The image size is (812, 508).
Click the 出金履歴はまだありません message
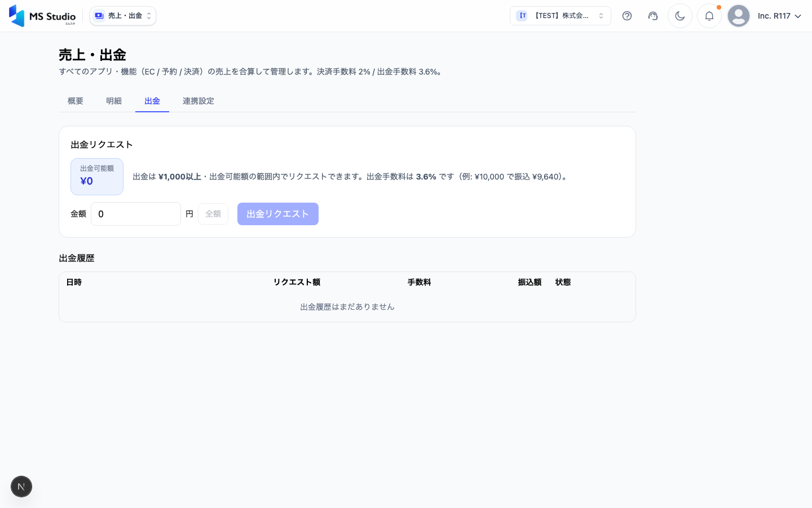click(x=347, y=307)
